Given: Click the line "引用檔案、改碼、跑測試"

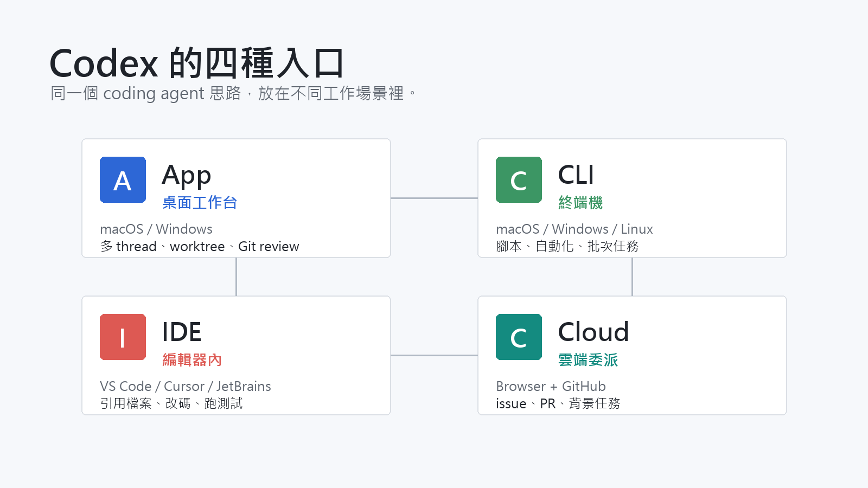Looking at the screenshot, I should coord(171,403).
